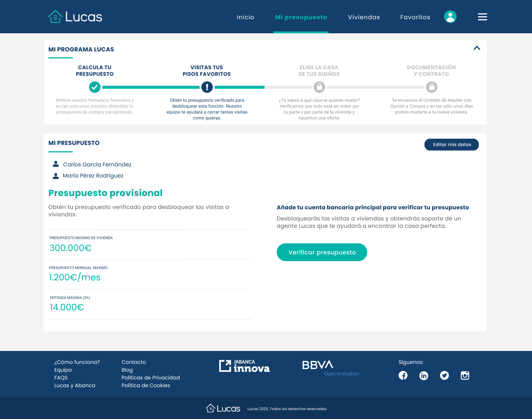The width and height of the screenshot is (532, 419).
Task: Click the exclamation step icon for visits
Action: coord(207,87)
